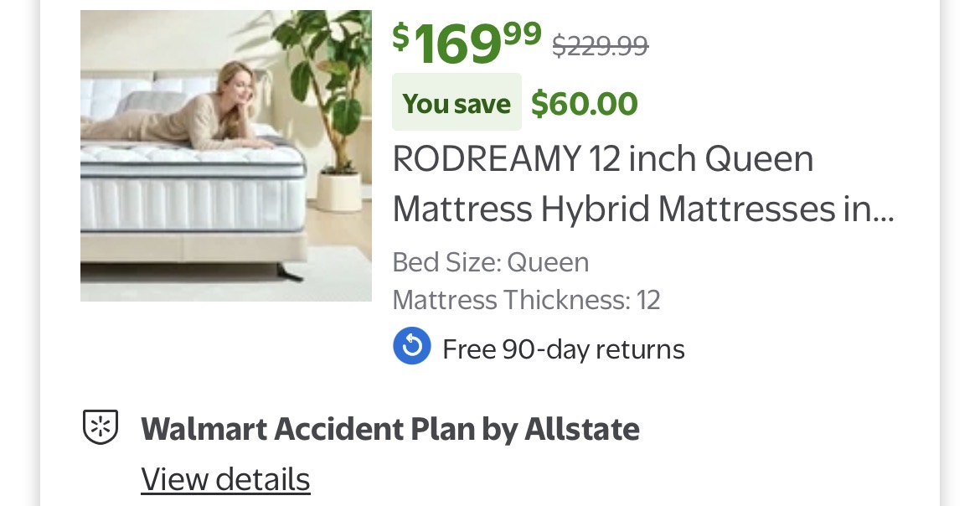Click the green $169.99 current price

pyautogui.click(x=467, y=42)
